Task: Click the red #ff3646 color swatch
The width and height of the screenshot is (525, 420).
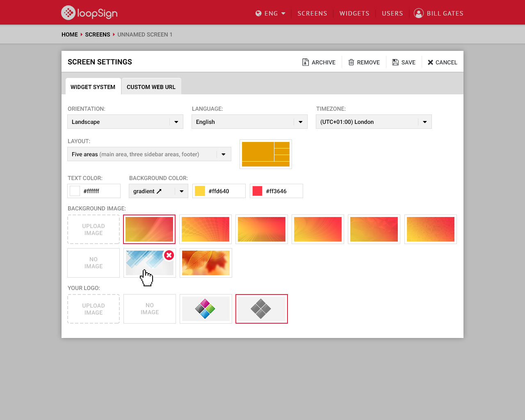Action: (x=257, y=191)
